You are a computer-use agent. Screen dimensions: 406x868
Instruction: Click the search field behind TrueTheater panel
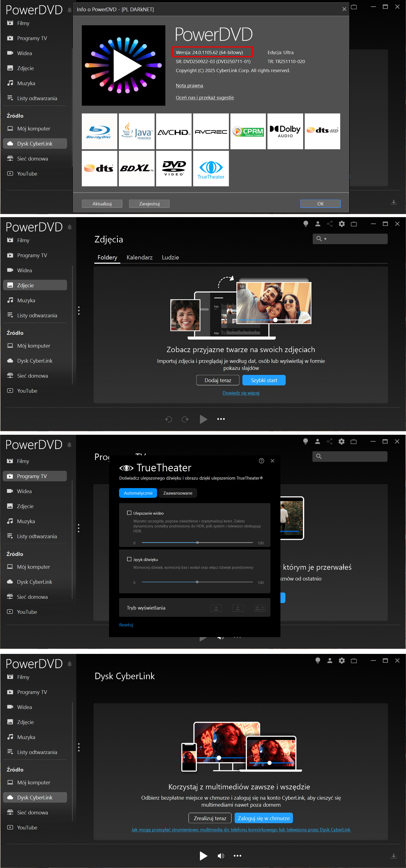click(350, 457)
